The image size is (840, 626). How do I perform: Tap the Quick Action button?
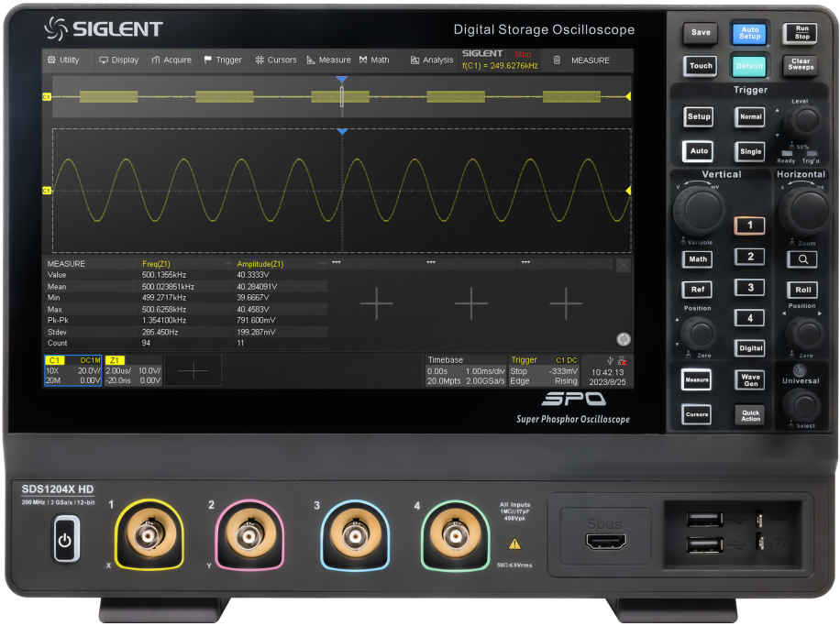click(x=750, y=415)
